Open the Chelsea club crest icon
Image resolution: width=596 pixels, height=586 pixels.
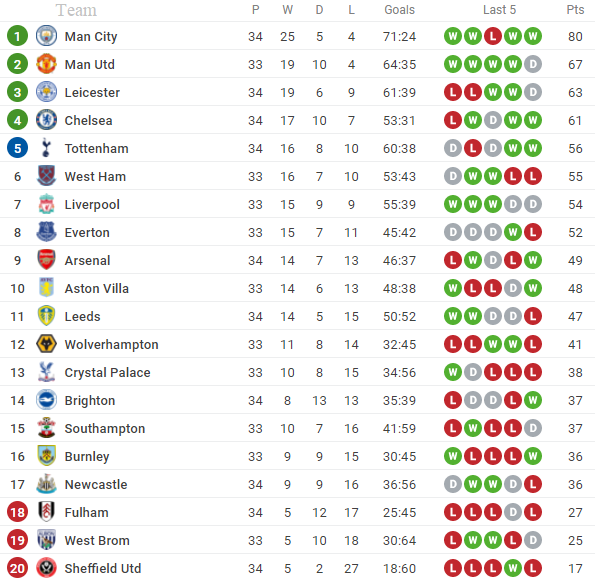(46, 120)
